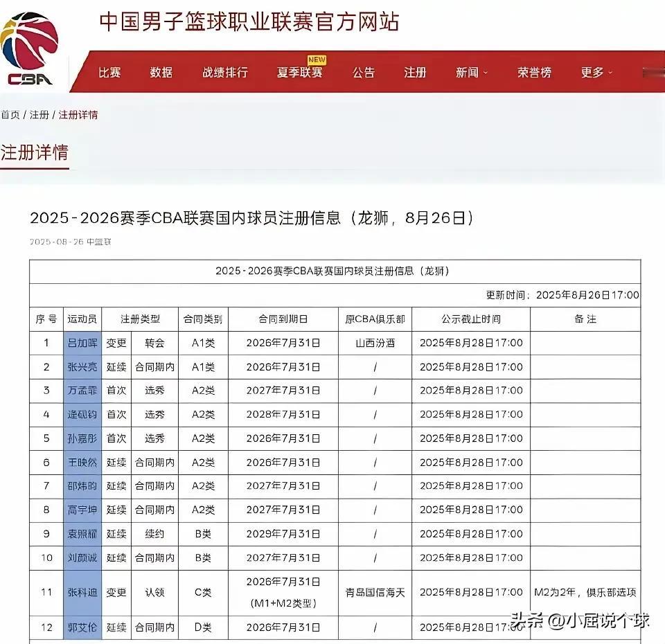The image size is (665, 644).
Task: Select player 郭艾伦 in row 12
Action: [82, 627]
